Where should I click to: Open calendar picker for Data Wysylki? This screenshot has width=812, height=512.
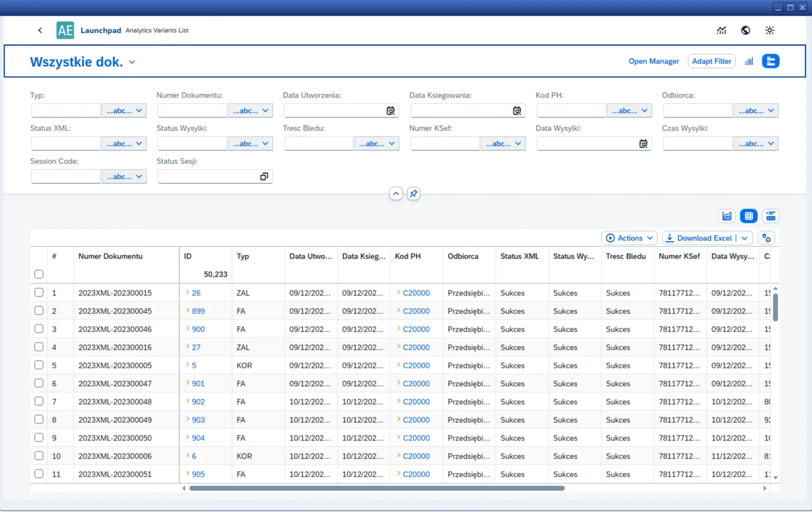coord(644,144)
